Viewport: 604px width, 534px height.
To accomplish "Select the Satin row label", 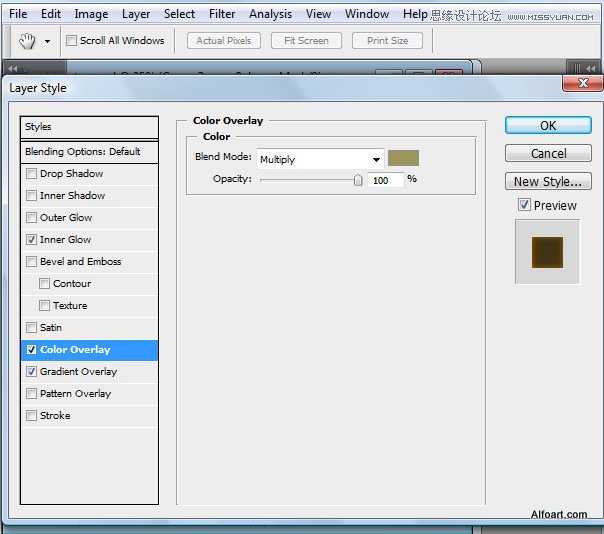I will [x=51, y=327].
